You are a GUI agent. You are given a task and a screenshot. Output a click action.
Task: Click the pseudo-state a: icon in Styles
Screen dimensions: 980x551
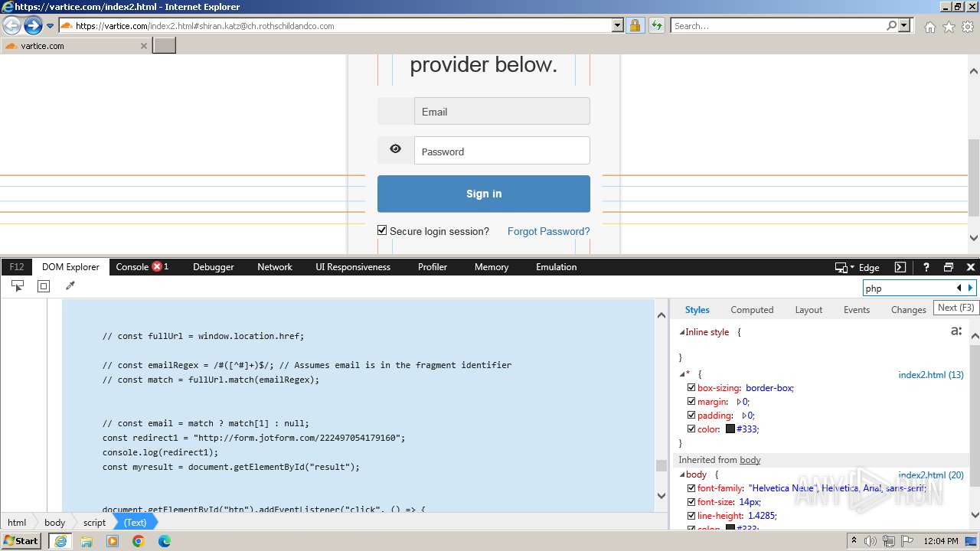tap(955, 331)
